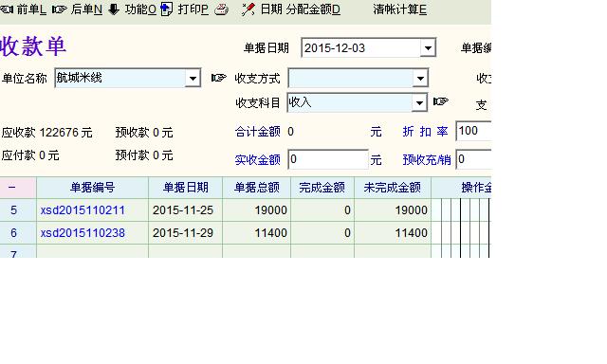Click the 预收充销 input field
The width and height of the screenshot is (607, 364).
coord(473,159)
